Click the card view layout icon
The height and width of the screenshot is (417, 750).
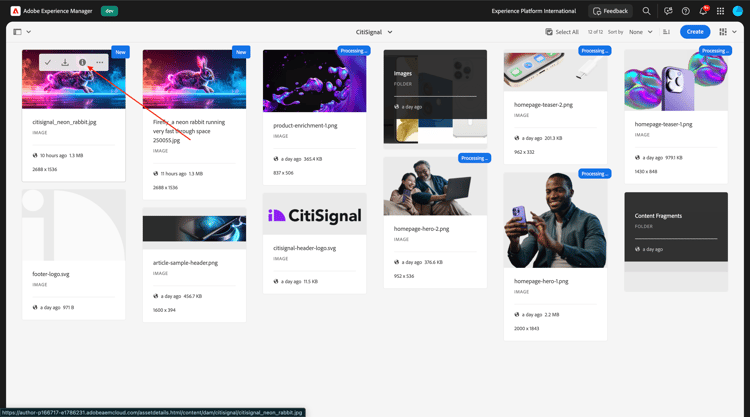723,32
